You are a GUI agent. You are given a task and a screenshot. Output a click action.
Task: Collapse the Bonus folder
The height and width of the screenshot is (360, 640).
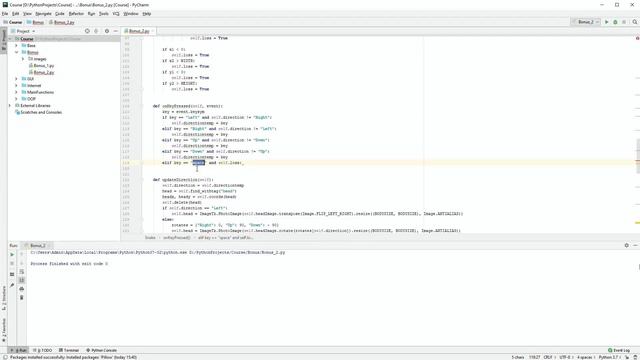[16, 52]
